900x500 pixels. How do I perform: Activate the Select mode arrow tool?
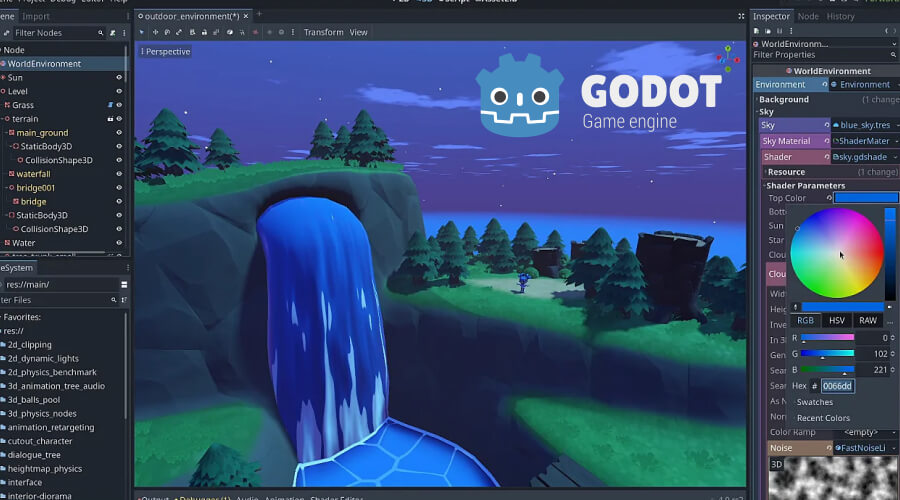(142, 32)
